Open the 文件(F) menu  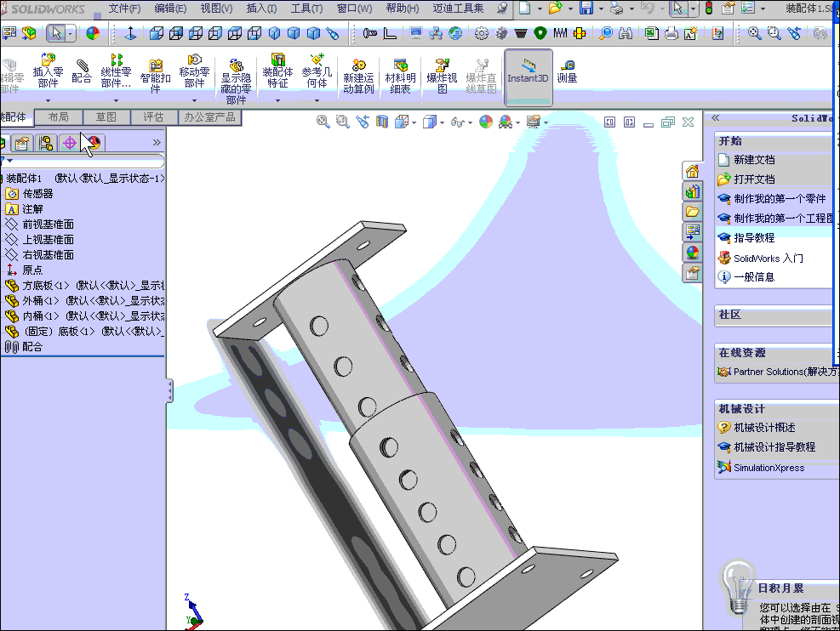[124, 8]
